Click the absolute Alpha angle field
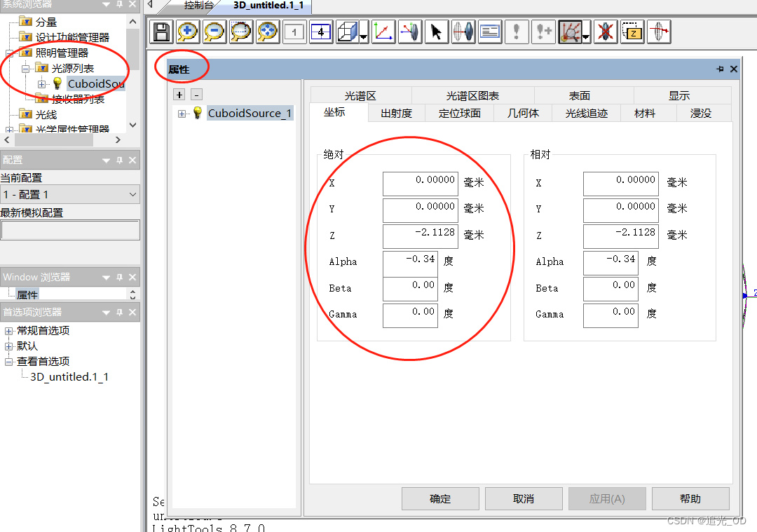The height and width of the screenshot is (532, 757). [x=410, y=263]
